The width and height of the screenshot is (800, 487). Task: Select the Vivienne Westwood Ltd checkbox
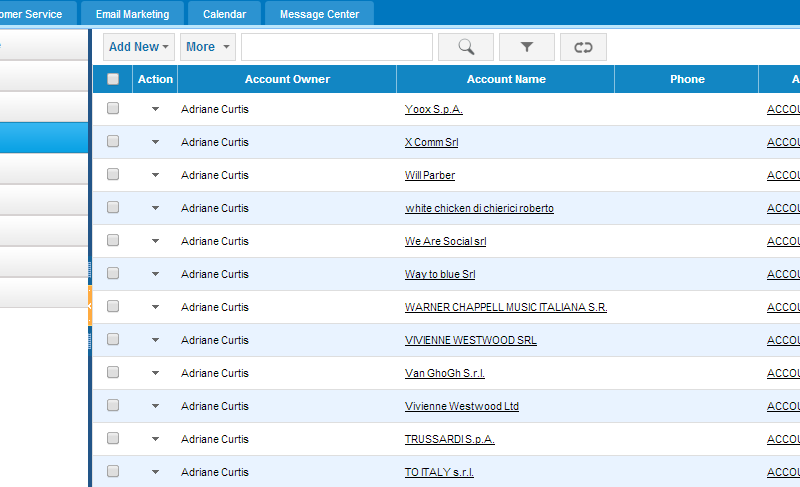coord(113,405)
